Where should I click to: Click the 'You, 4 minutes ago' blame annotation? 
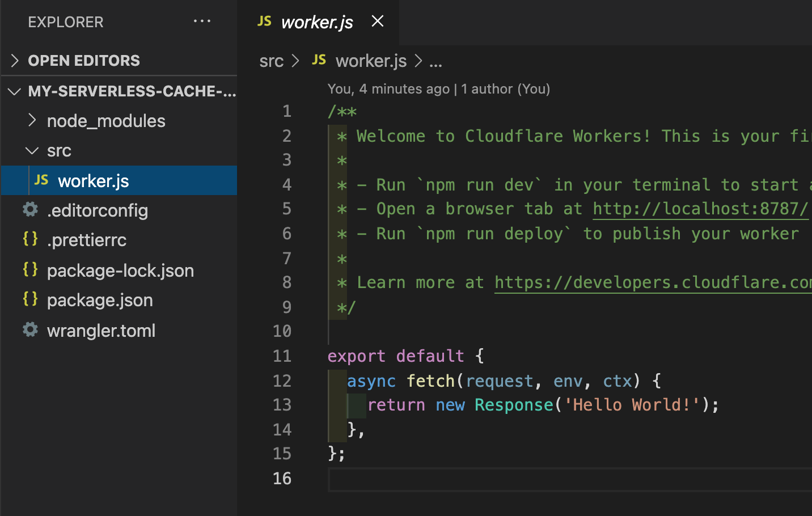tap(388, 89)
